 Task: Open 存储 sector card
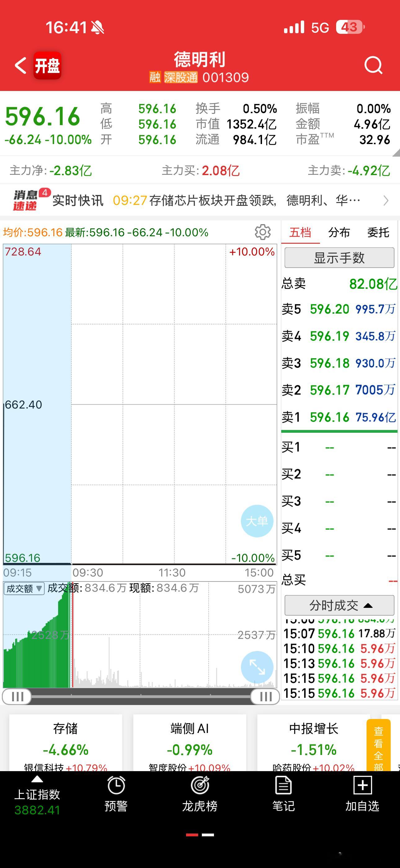66,743
